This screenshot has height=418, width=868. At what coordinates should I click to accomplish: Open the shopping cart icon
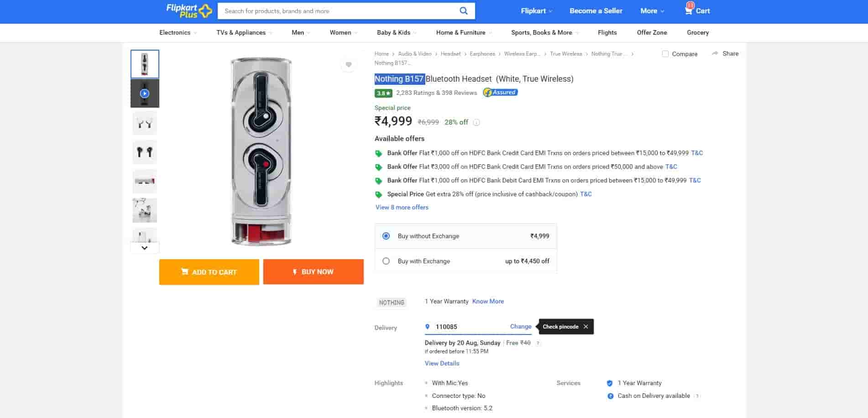coord(689,10)
